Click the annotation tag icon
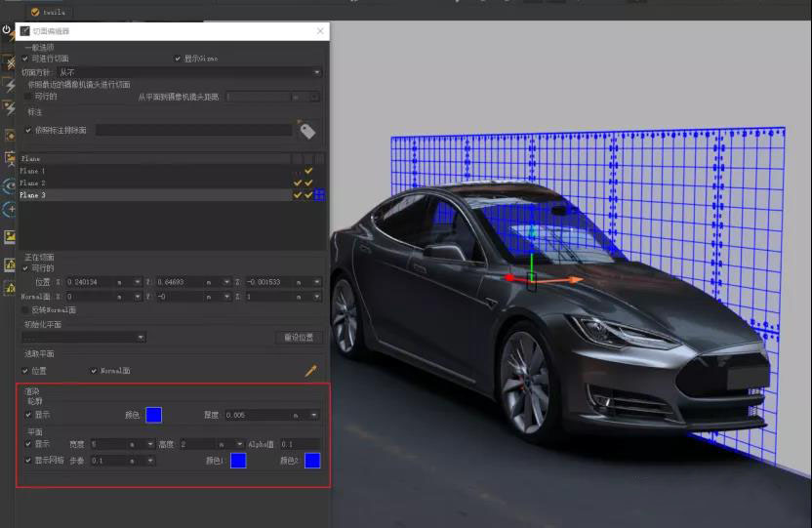Viewport: 812px width, 528px height. coord(306,130)
